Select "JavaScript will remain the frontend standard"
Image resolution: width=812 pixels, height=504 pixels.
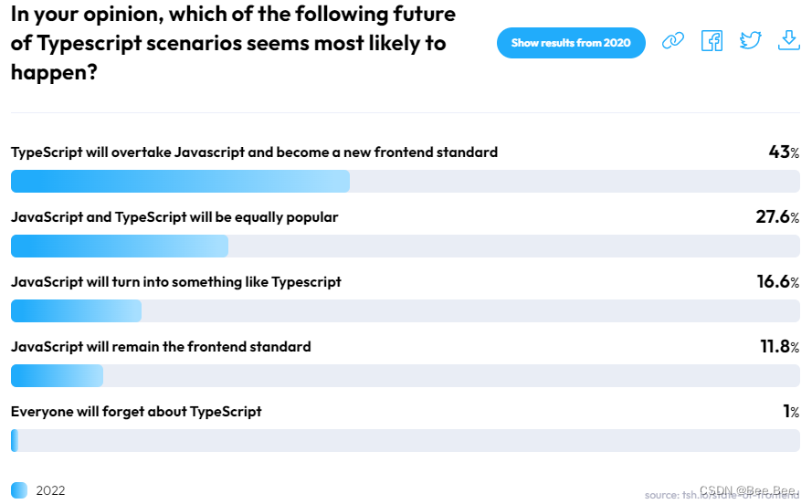(161, 347)
